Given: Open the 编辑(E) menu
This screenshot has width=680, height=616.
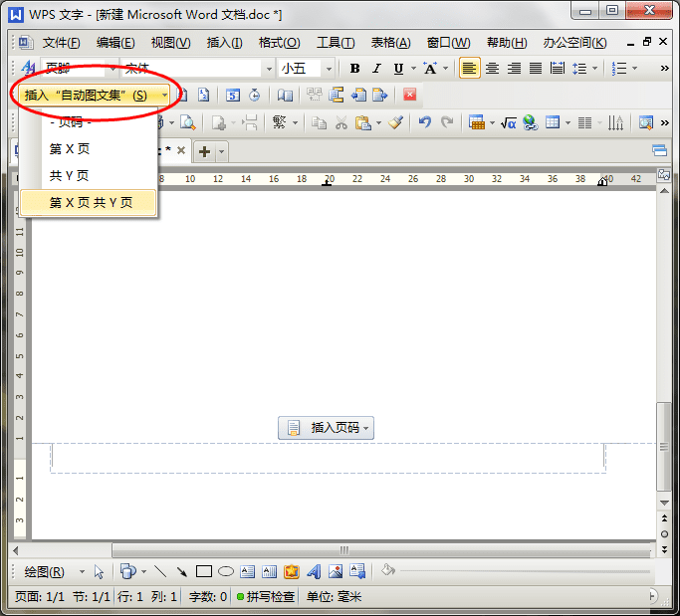Looking at the screenshot, I should pos(115,43).
